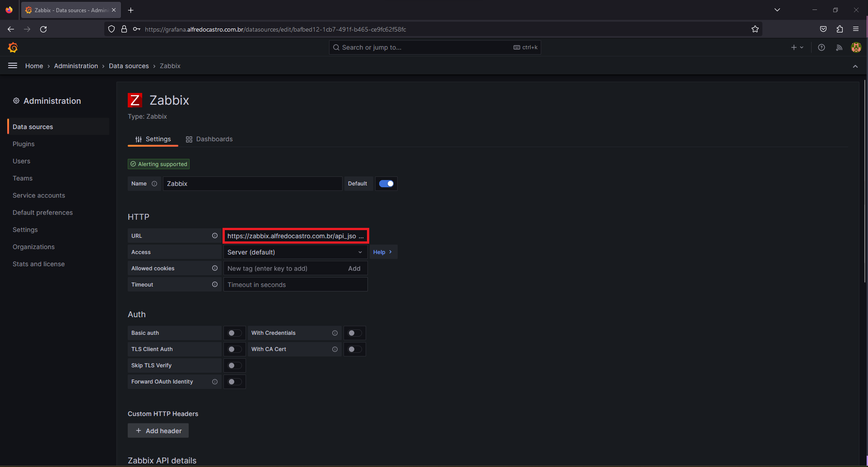Screen dimensions: 868x467
Task: Open the Access Server (default) dropdown
Action: click(x=296, y=252)
